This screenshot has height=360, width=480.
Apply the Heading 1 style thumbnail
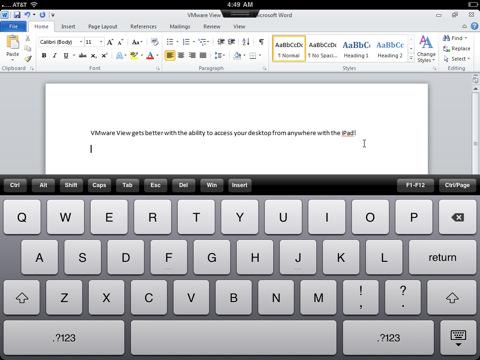click(356, 49)
